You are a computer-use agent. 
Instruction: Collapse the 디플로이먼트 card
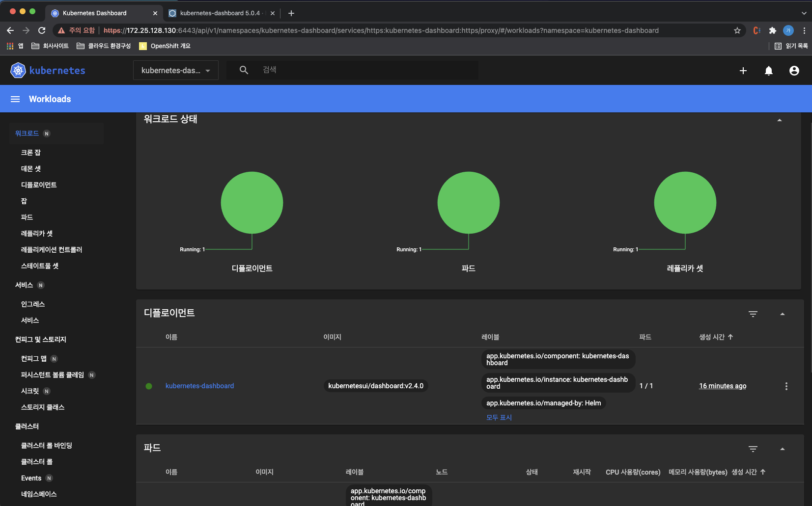point(783,314)
